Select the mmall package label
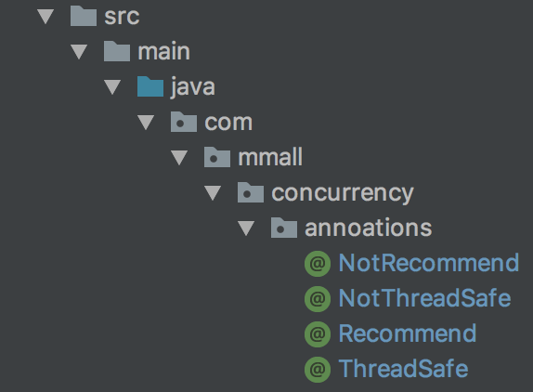This screenshot has height=392, width=533. (x=270, y=157)
